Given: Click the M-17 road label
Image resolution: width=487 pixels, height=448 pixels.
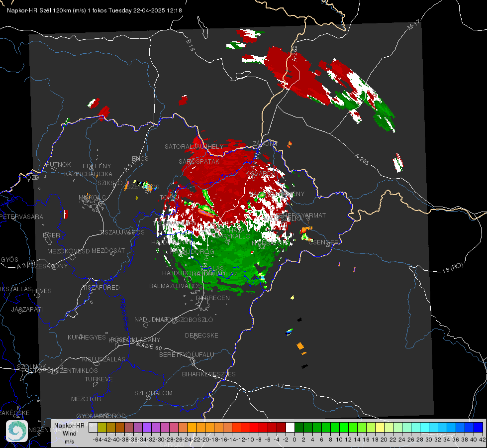Looking at the screenshot, I should [413, 25].
